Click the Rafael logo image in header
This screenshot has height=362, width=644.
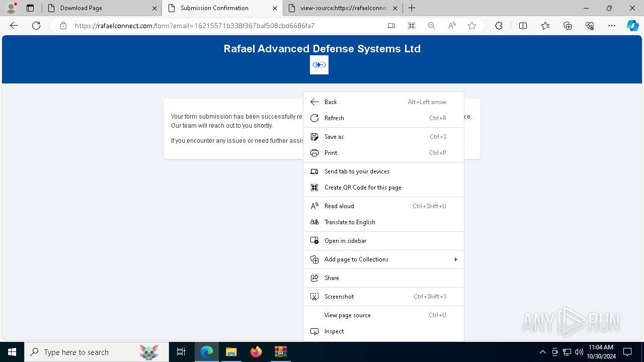click(x=319, y=65)
